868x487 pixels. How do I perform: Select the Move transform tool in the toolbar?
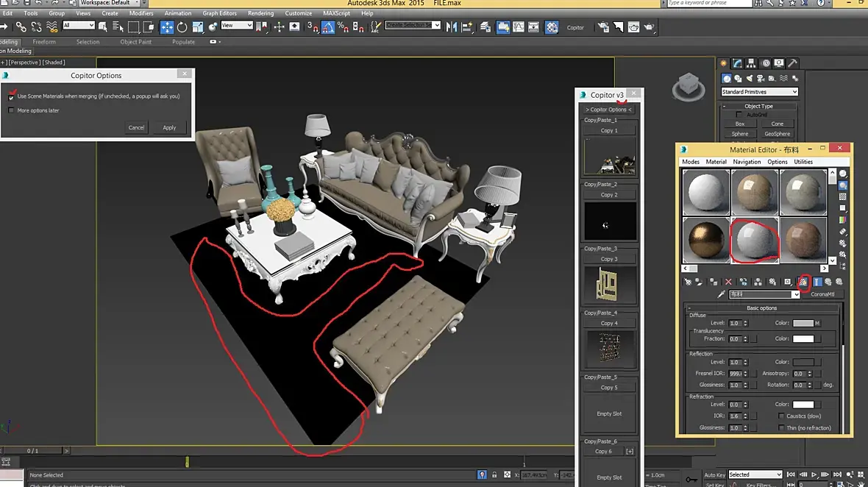click(167, 27)
